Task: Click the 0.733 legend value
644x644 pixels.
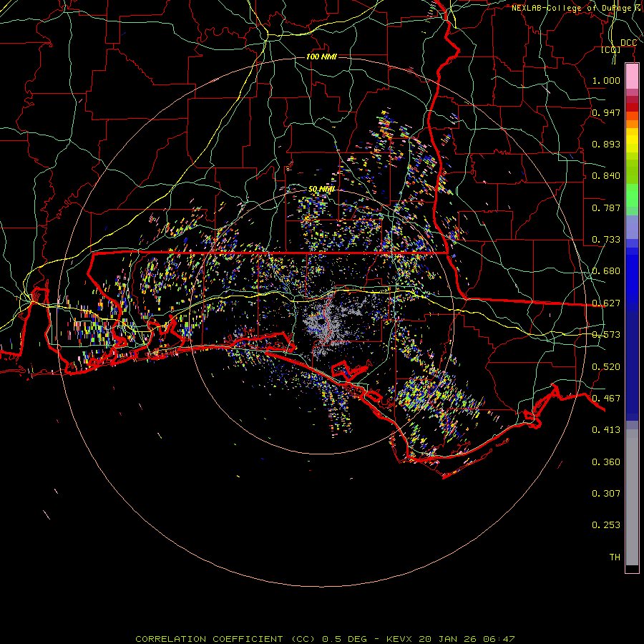Action: [606, 240]
